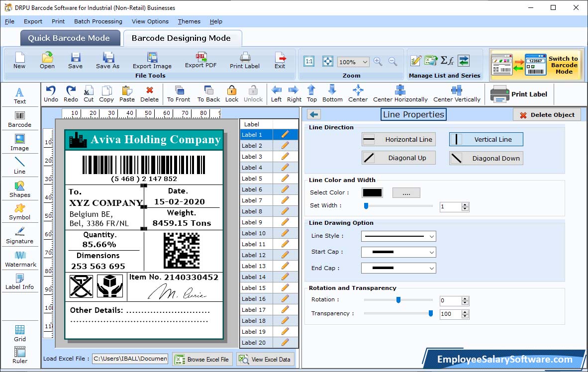Screen dimensions: 588x372
Task: Export the label to PDF
Action: [200, 60]
